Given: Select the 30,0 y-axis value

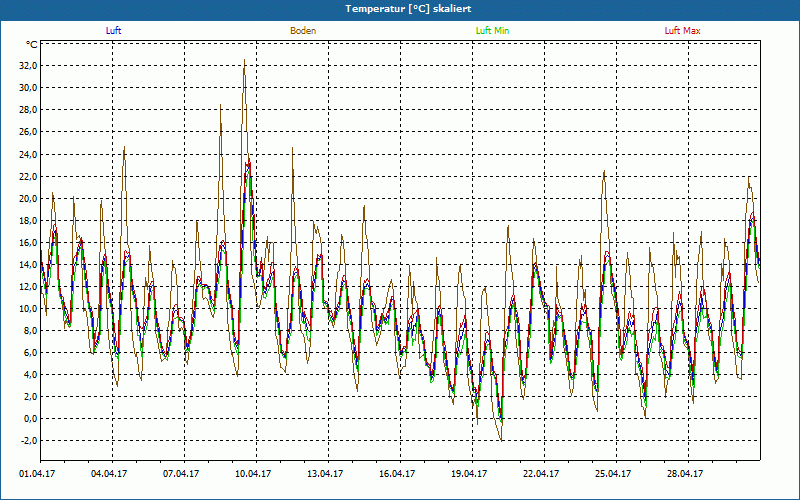Looking at the screenshot, I should click(28, 88).
